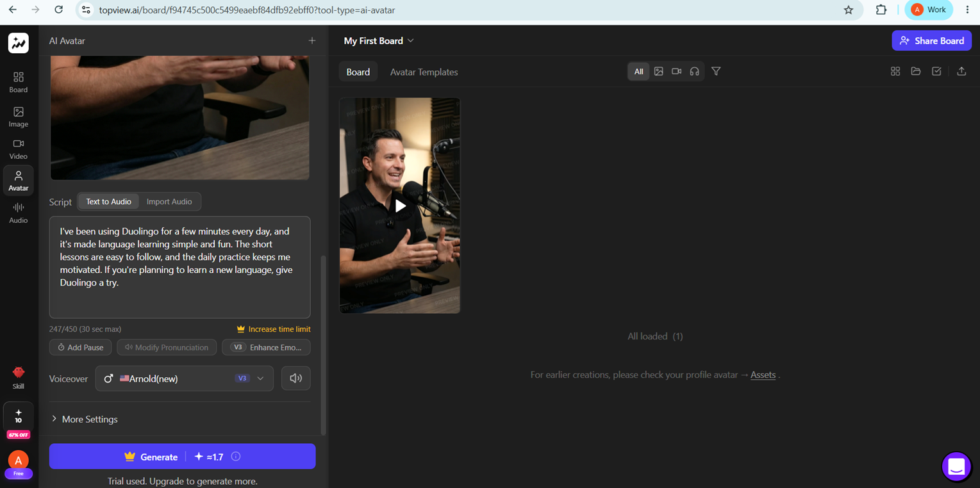The height and width of the screenshot is (488, 980).
Task: Play the avatar video preview
Action: point(400,206)
